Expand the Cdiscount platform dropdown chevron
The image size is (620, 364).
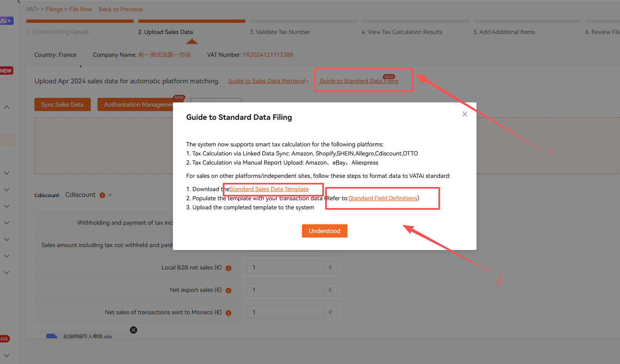[110, 195]
